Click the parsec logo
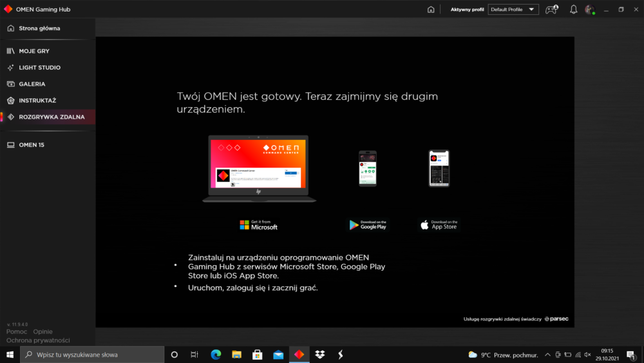Image resolution: width=644 pixels, height=363 pixels. [x=556, y=319]
